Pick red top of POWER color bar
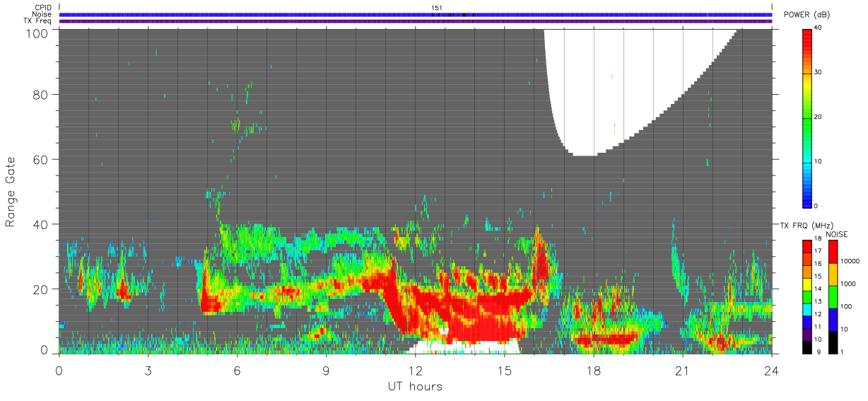This screenshot has width=868, height=401. (x=807, y=34)
